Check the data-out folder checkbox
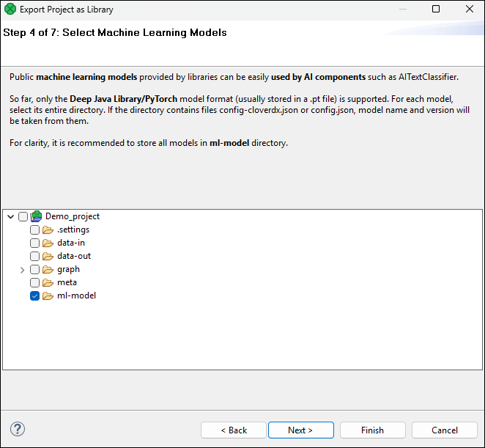Viewport: 485px width, 448px height. click(34, 257)
